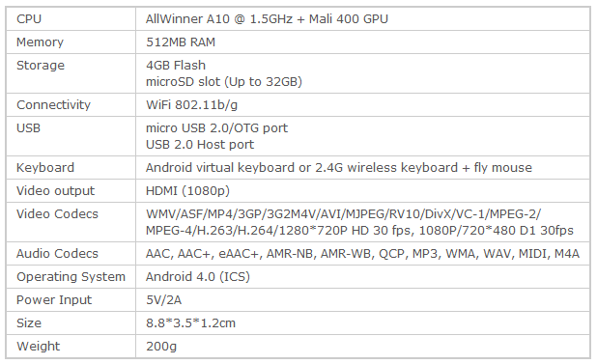Click the WiFi 802.11b/g value
597x364 pixels.
[x=191, y=105]
